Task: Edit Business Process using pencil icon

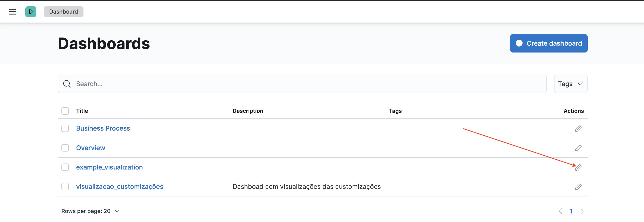Action: pyautogui.click(x=578, y=129)
